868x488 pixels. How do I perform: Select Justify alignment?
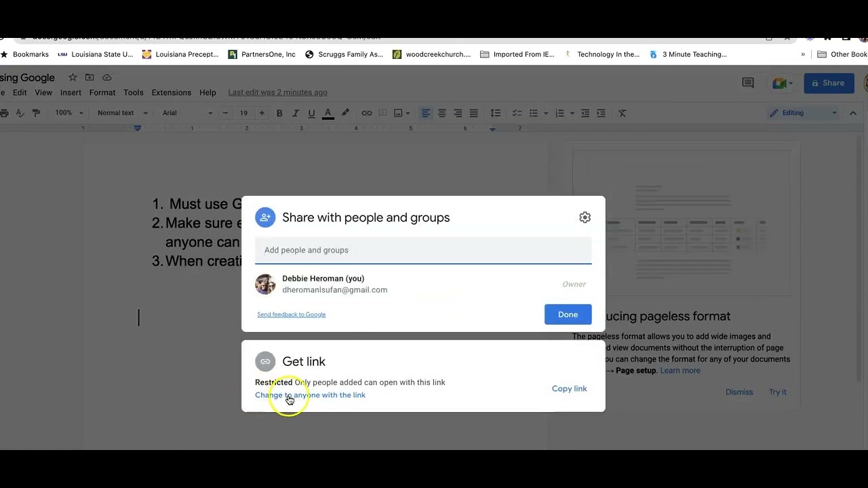click(x=474, y=113)
